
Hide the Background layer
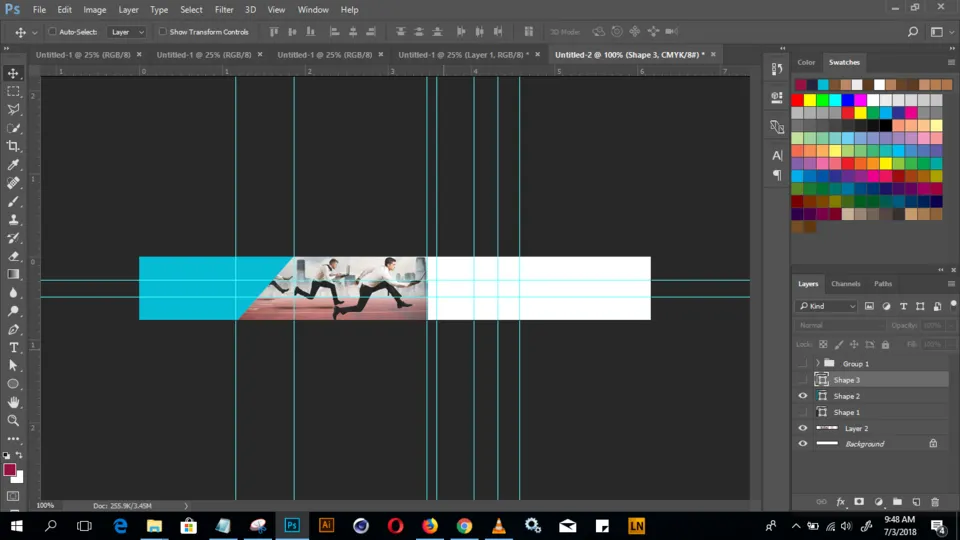click(x=803, y=444)
